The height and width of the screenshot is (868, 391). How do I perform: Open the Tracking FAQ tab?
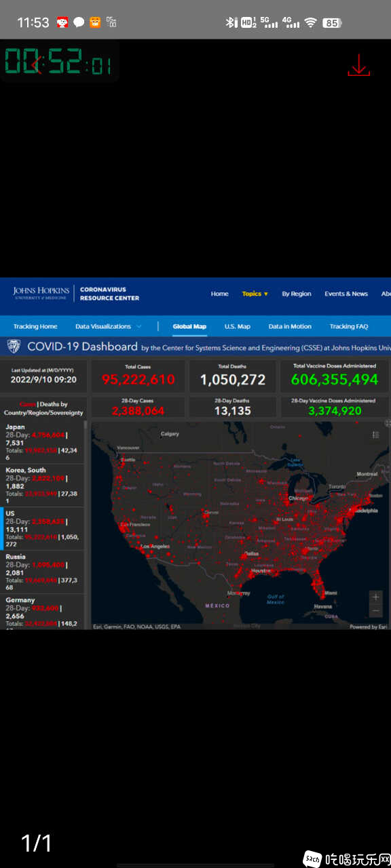[349, 326]
